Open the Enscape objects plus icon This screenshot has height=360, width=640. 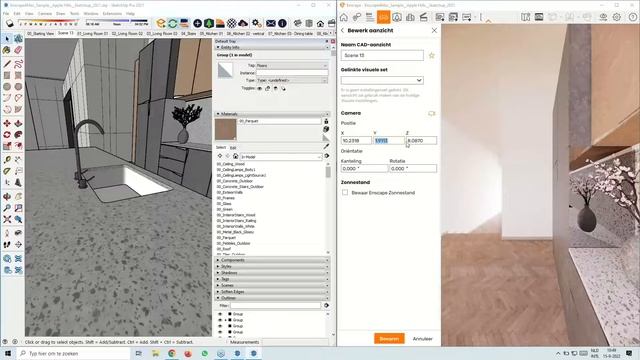(x=197, y=23)
